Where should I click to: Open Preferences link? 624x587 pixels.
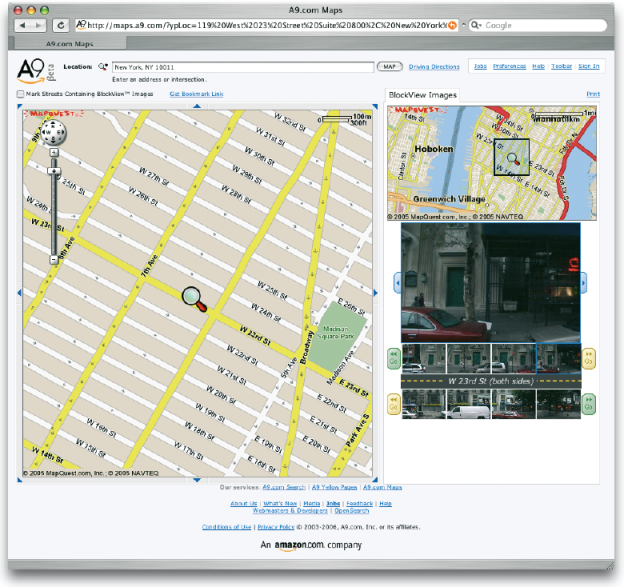tap(509, 66)
